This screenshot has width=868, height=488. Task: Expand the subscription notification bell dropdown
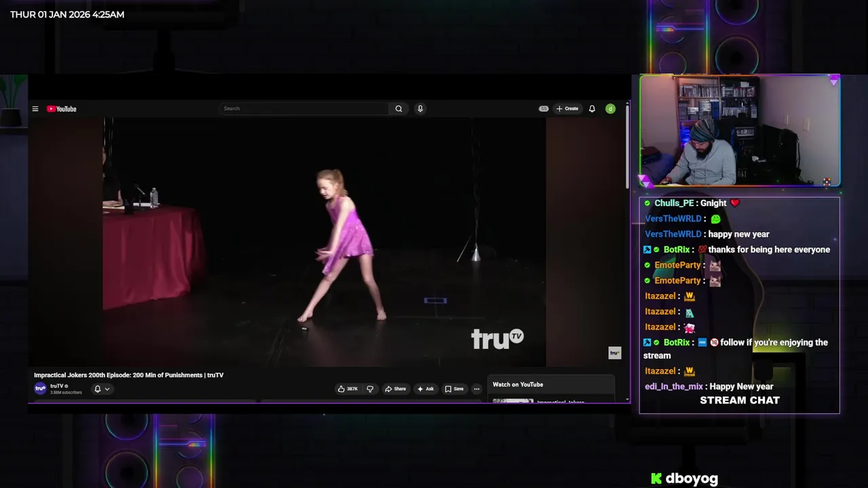pos(102,389)
